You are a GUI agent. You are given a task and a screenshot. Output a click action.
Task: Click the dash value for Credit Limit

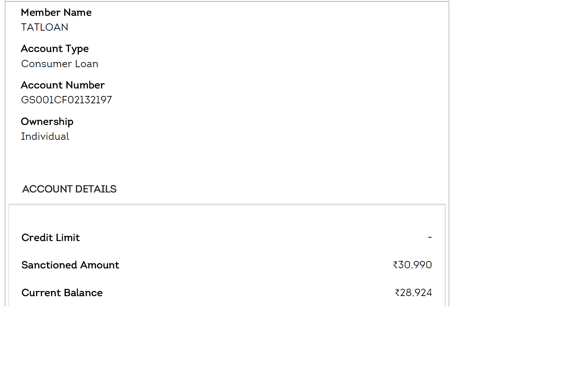point(430,238)
